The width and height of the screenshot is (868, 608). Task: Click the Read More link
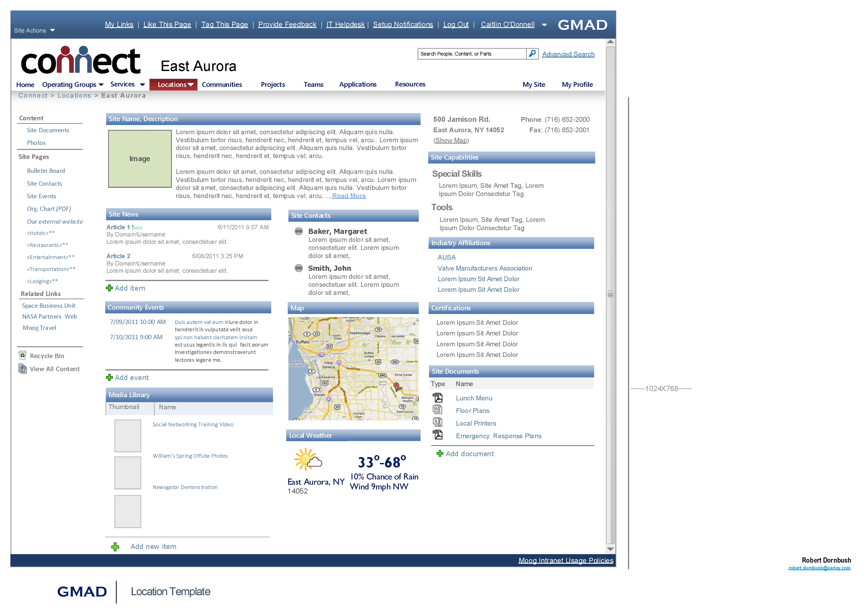click(349, 196)
